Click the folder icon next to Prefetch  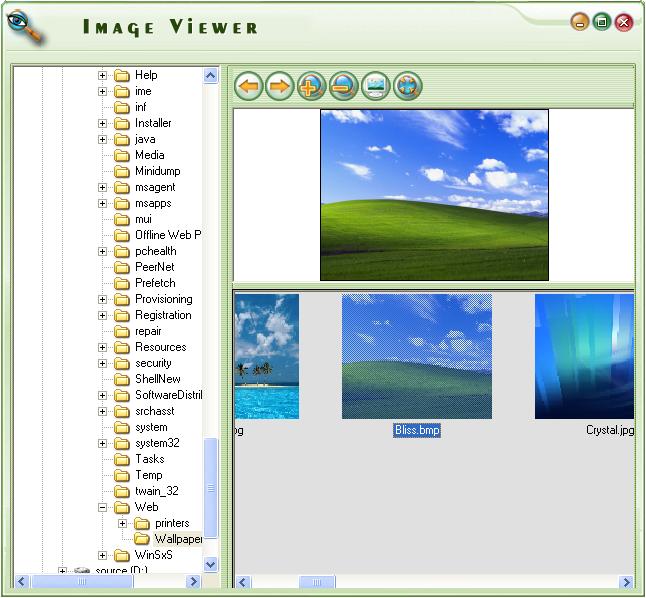click(x=122, y=284)
